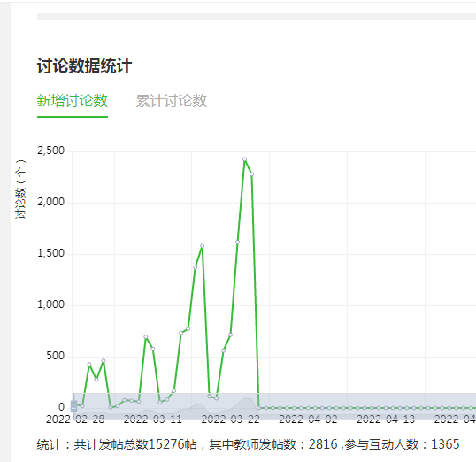Click the 讨论数据统计 section heading

click(x=84, y=65)
